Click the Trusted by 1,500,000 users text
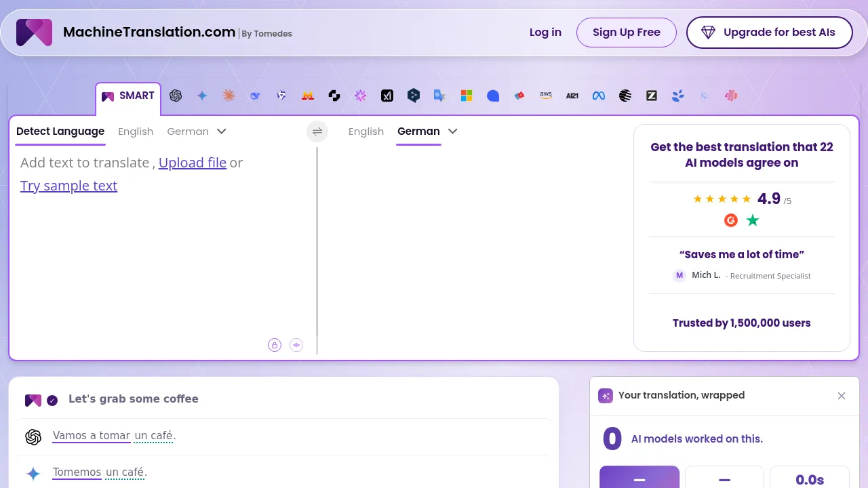 pos(742,323)
